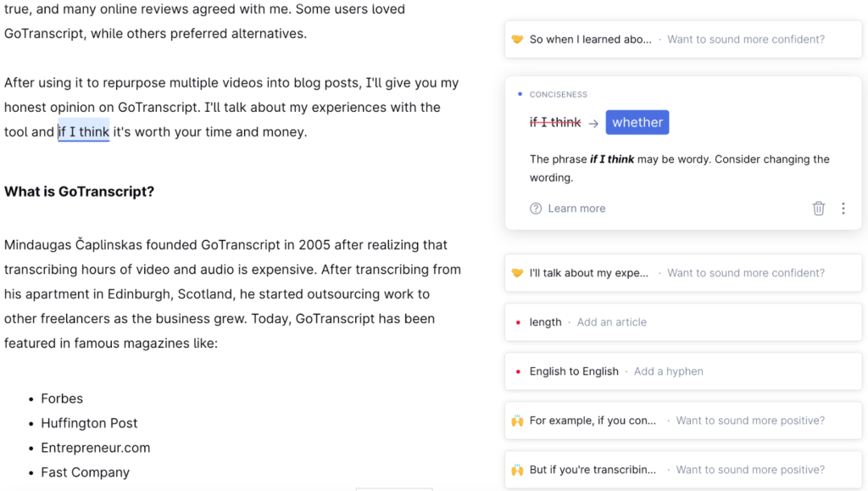Open the Learn more link

tap(576, 209)
